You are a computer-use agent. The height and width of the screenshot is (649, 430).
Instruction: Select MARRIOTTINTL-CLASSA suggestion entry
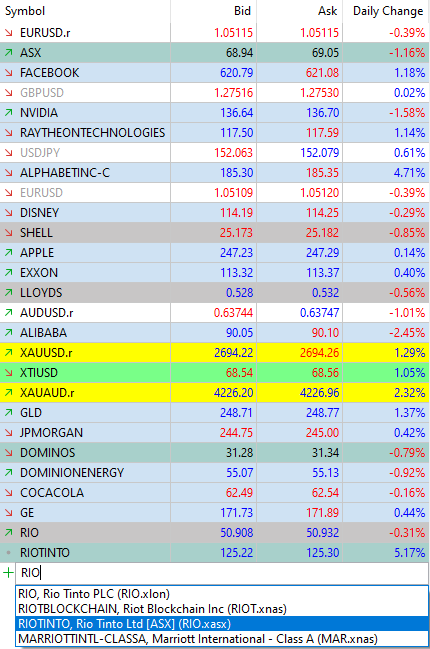pyautogui.click(x=222, y=639)
